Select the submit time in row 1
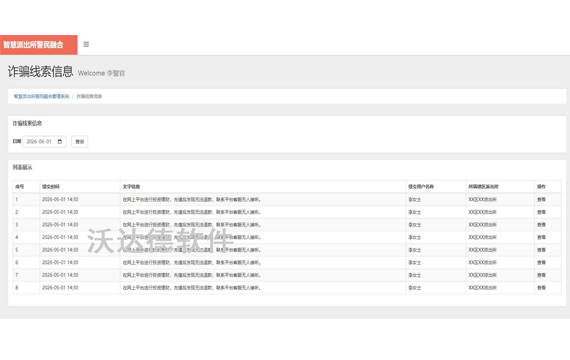The height and width of the screenshot is (360, 570). coord(60,199)
